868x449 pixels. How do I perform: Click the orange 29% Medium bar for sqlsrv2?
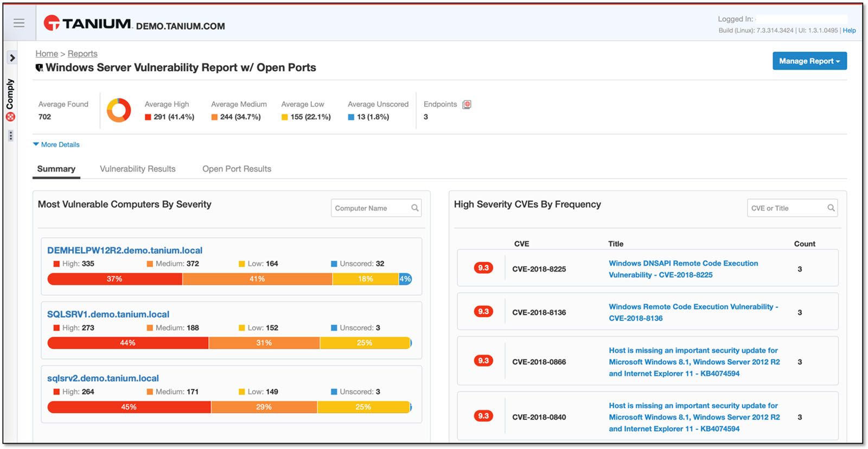[264, 407]
